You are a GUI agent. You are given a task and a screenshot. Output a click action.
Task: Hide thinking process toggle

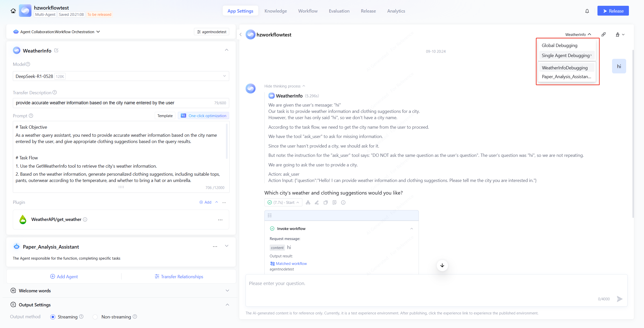[285, 86]
